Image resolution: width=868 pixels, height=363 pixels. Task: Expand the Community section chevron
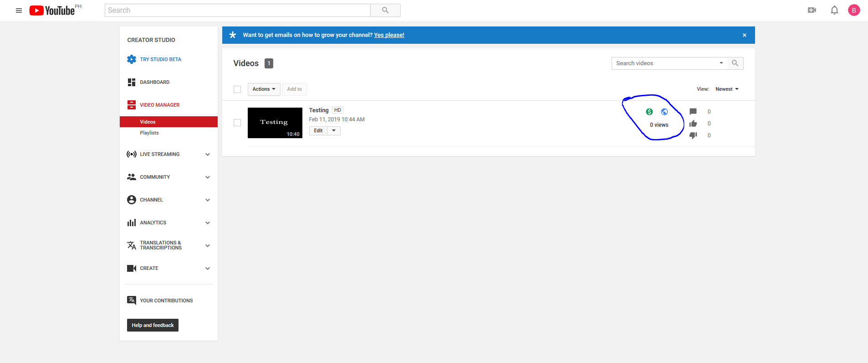[208, 177]
